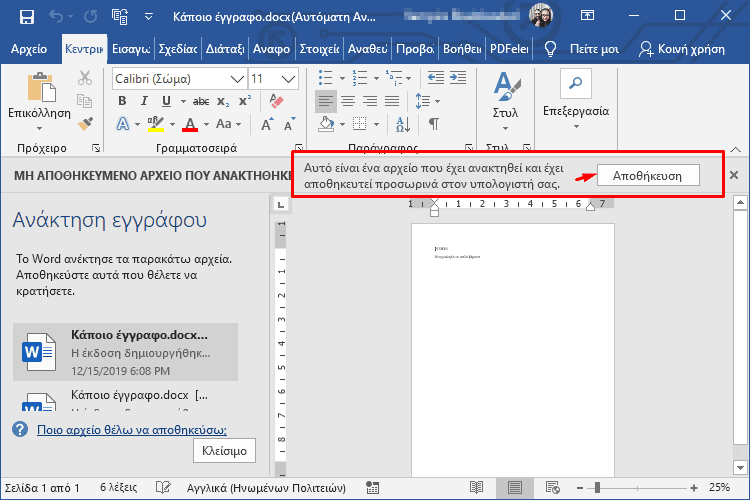Expand the Επικόλληση paste options arrow
The image size is (750, 500).
pyautogui.click(x=39, y=128)
